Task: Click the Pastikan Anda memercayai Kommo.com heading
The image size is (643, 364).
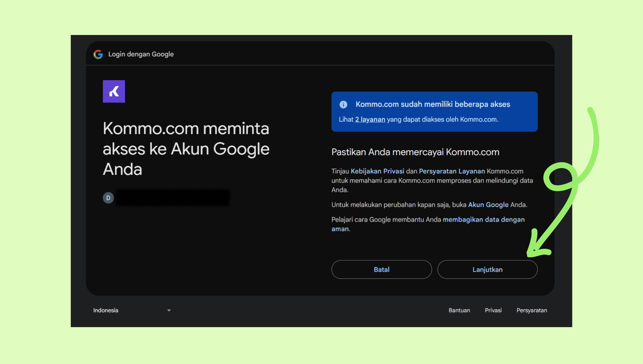Action: (x=415, y=152)
